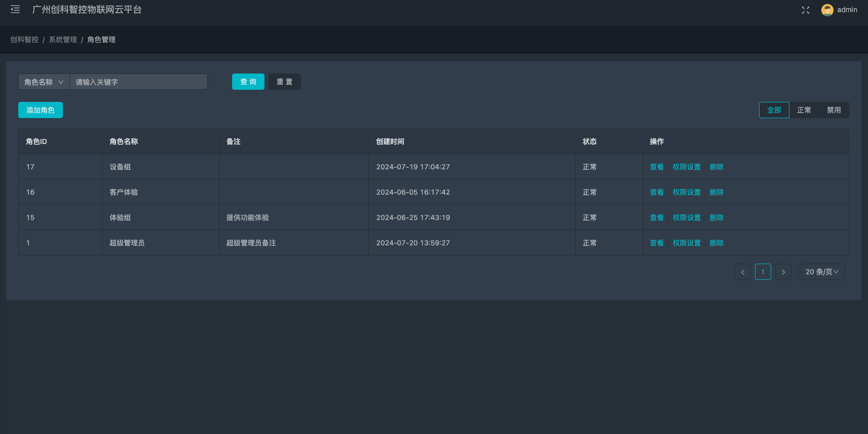
Task: Open the 角色名称 search field dropdown
Action: pos(44,82)
